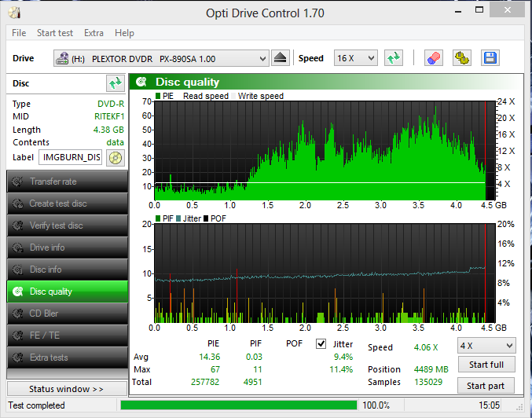
Task: Click the eraser icon to erase disc
Action: point(433,58)
